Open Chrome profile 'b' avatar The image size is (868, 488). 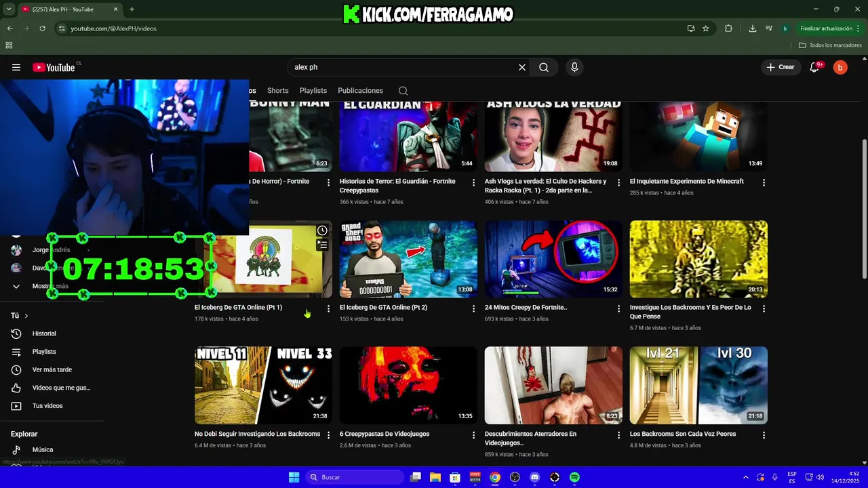click(x=785, y=28)
